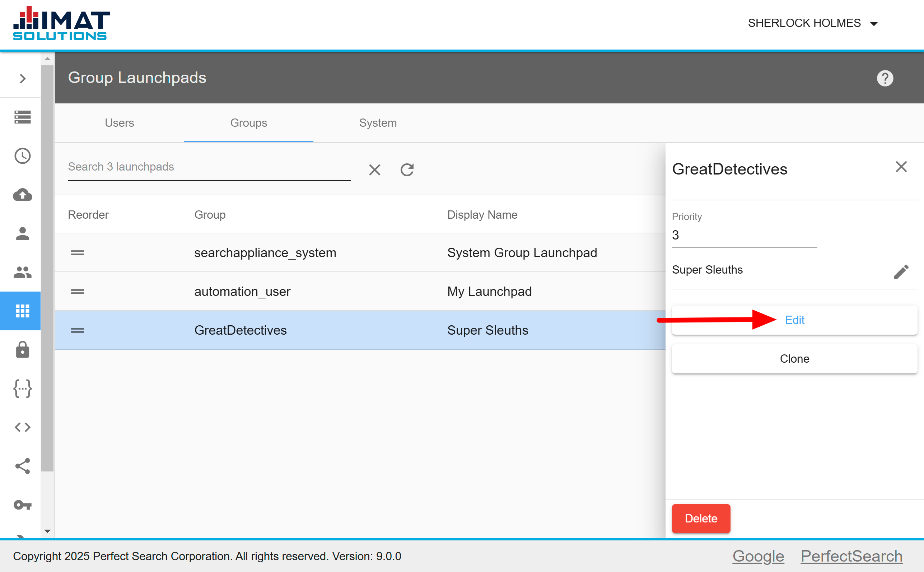Image resolution: width=924 pixels, height=572 pixels.
Task: Click the Reorder column header
Action: (x=88, y=214)
